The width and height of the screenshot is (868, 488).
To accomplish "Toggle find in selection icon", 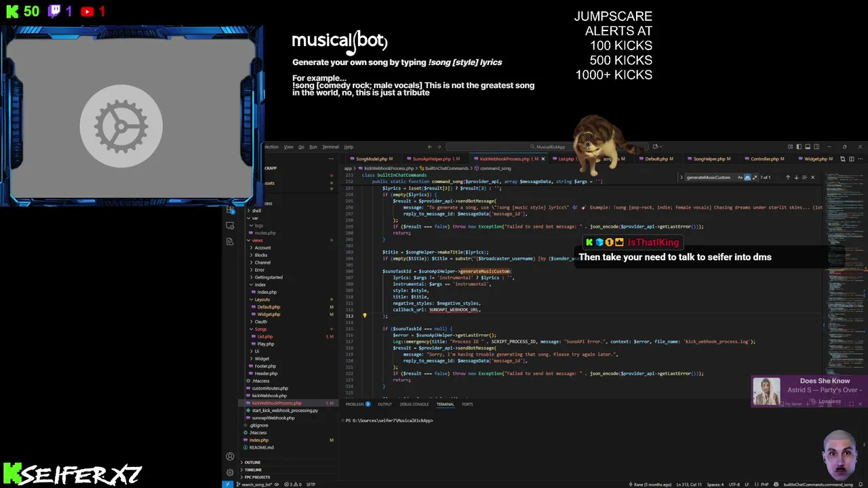I will 804,178.
